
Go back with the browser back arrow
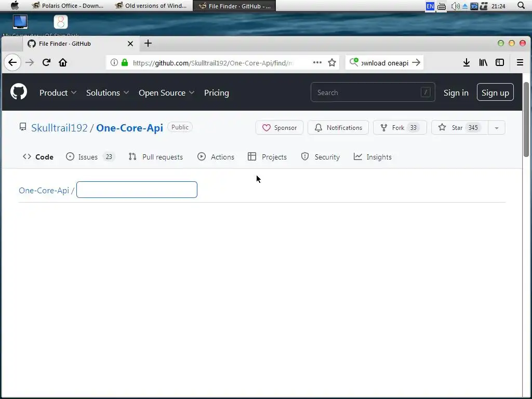tap(12, 62)
